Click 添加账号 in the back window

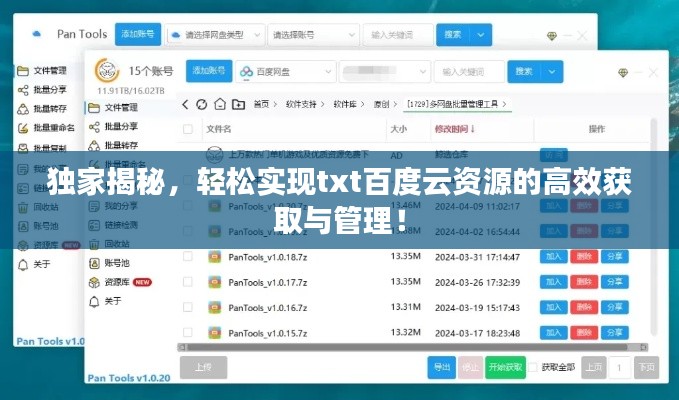pyautogui.click(x=138, y=34)
